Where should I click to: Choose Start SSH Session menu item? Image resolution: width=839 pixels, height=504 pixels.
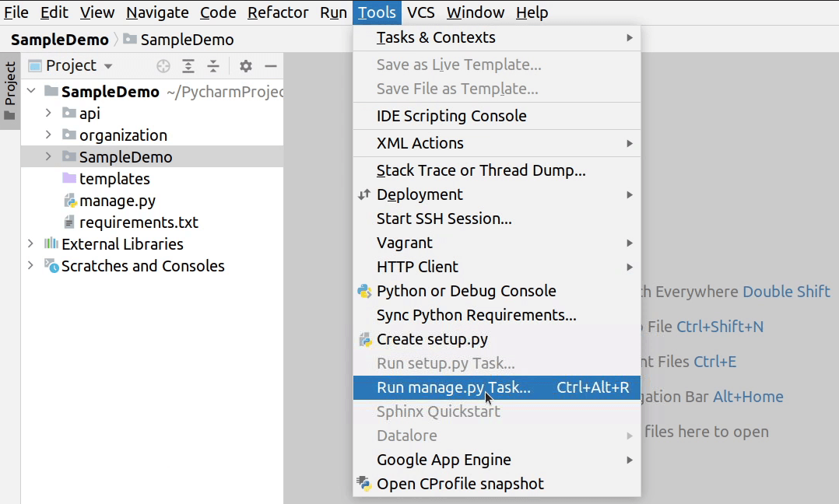(444, 219)
